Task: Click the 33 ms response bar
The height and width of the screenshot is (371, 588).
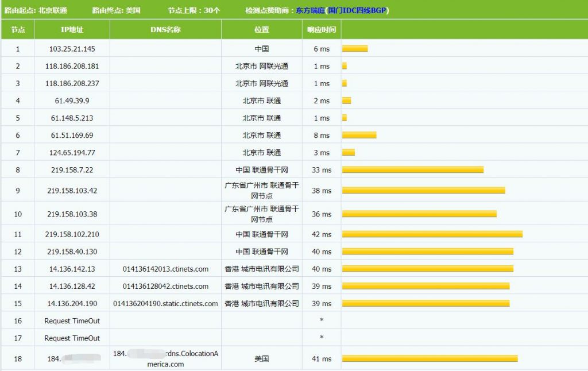Action: pos(413,170)
